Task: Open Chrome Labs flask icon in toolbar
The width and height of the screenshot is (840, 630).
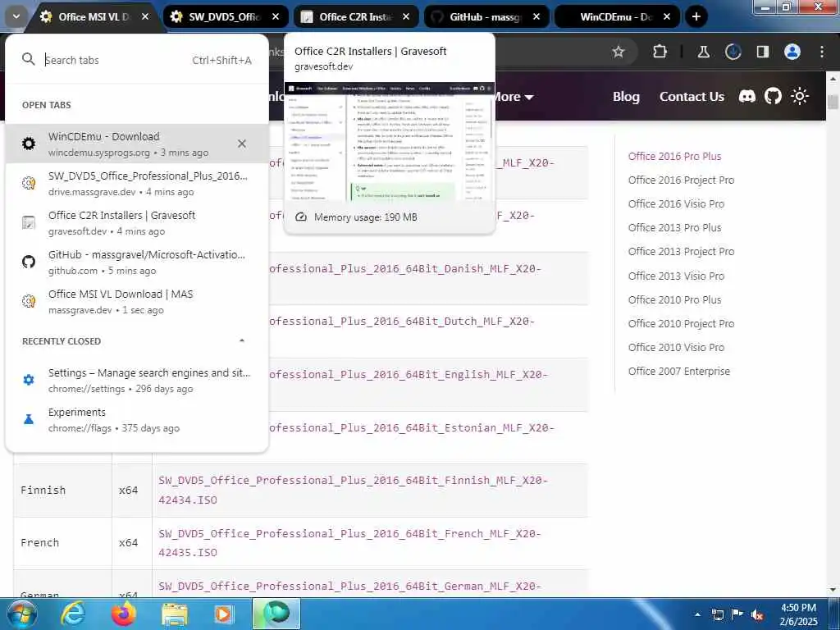Action: pos(703,52)
